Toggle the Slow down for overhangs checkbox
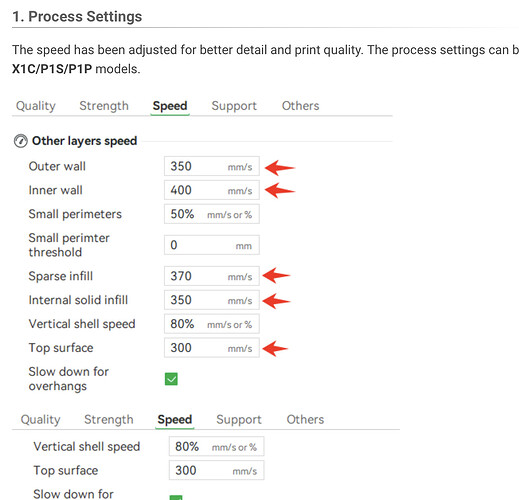519x500 pixels. (x=171, y=379)
